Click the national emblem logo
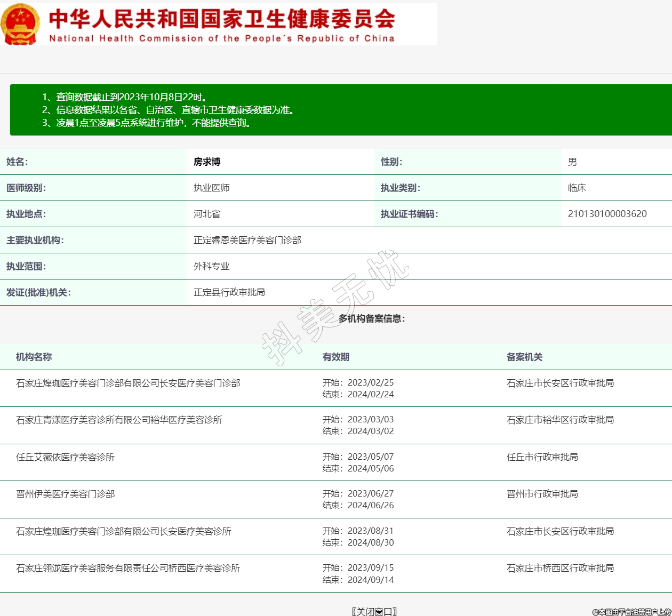 [20, 25]
